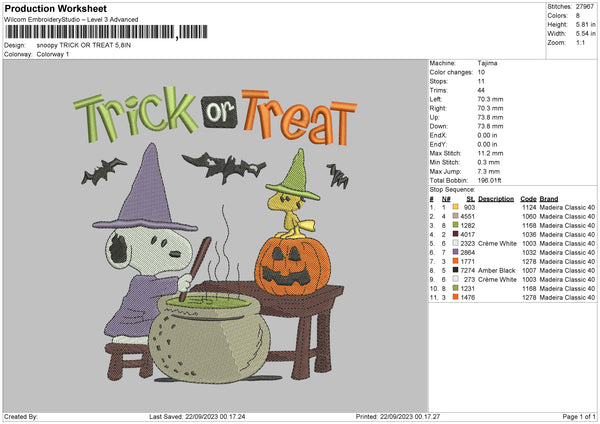The height and width of the screenshot is (424, 600).
Task: Select the orange swatch for 1771 stitches
Action: pos(455,261)
